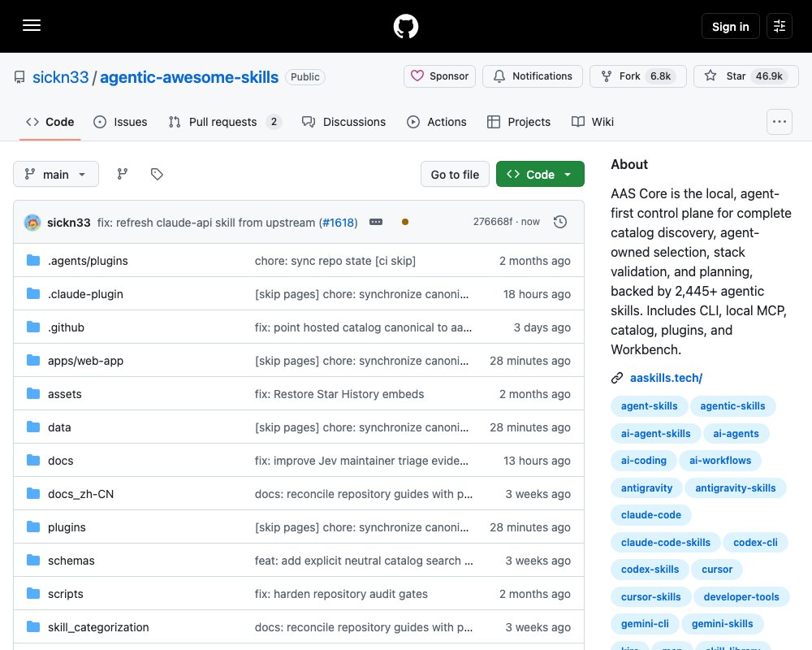This screenshot has height=650, width=812.
Task: Open sickn33 avatar in latest commit
Action: click(32, 223)
